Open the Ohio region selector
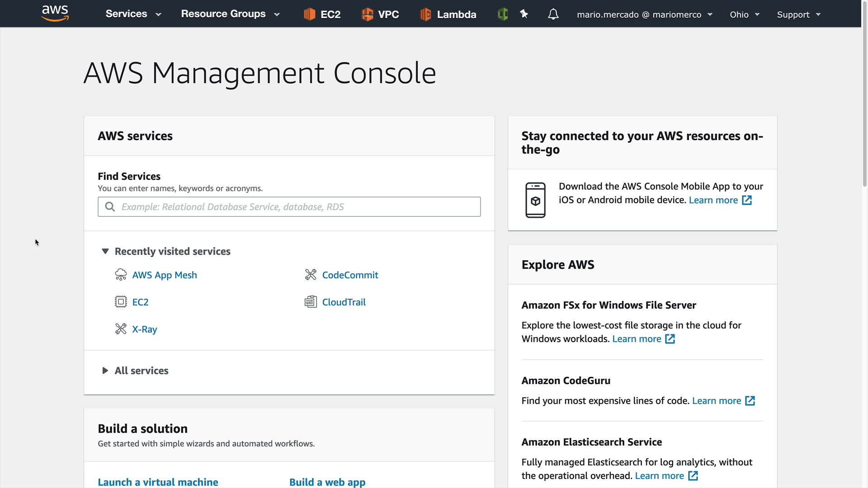 pyautogui.click(x=744, y=14)
